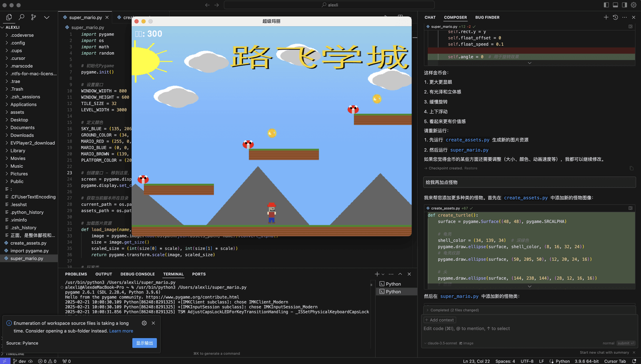Go forward with the navigation arrow
The height and width of the screenshot is (364, 641).
pos(217,5)
